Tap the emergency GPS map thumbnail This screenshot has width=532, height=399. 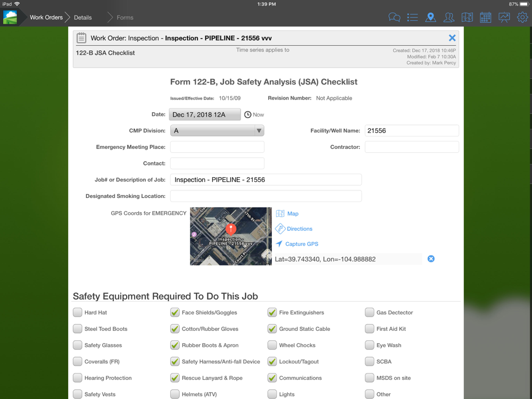pyautogui.click(x=231, y=236)
